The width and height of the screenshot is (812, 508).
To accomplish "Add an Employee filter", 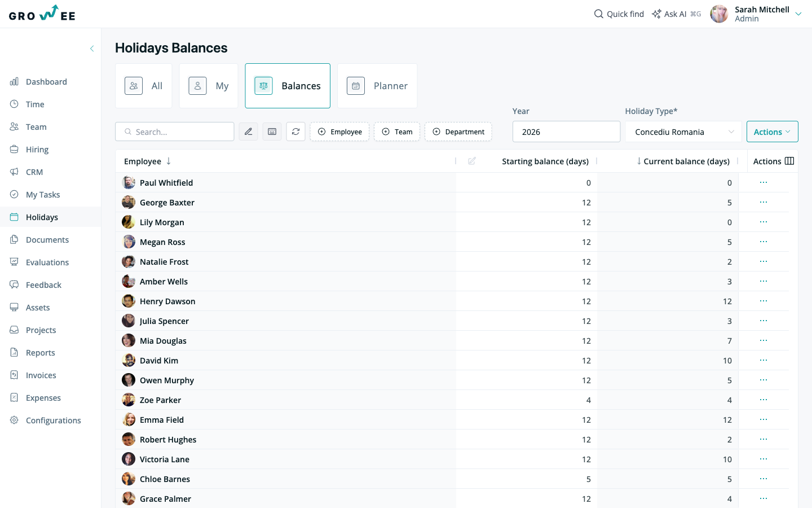I will pyautogui.click(x=340, y=132).
